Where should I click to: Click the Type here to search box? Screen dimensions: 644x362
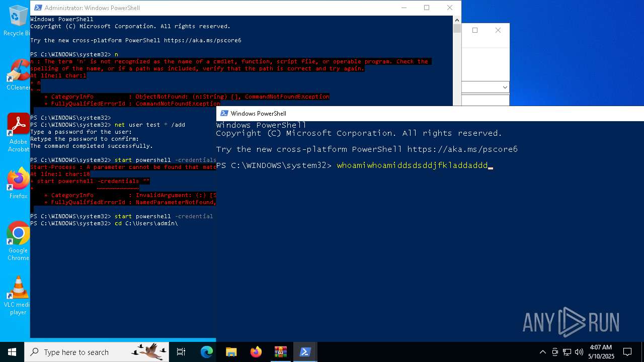pyautogui.click(x=97, y=352)
